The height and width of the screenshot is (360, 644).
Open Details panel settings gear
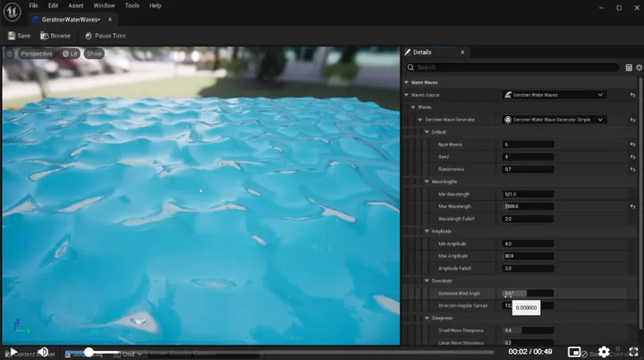[x=639, y=67]
